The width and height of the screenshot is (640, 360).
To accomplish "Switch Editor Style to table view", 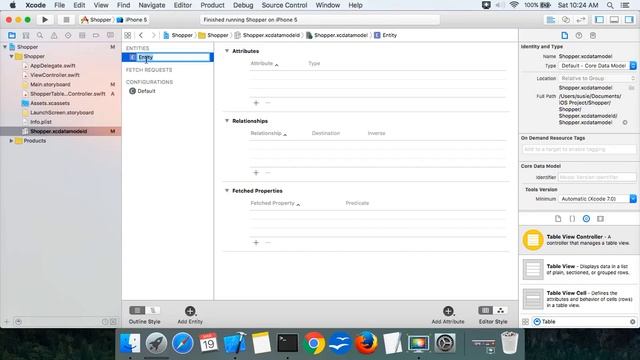I will [x=485, y=310].
